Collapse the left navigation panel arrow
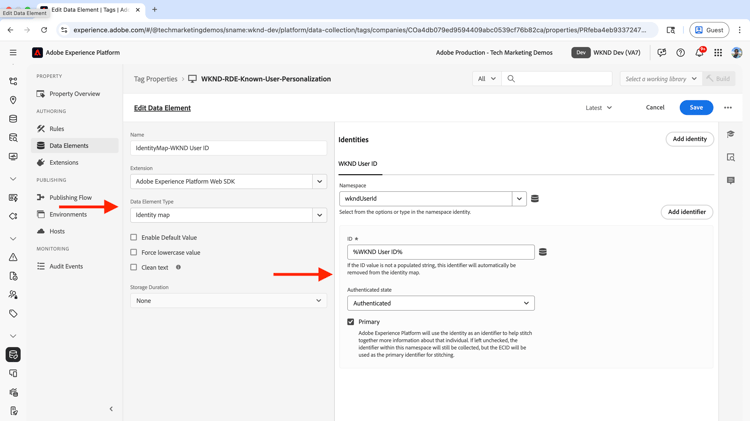This screenshot has width=750, height=421. [111, 409]
